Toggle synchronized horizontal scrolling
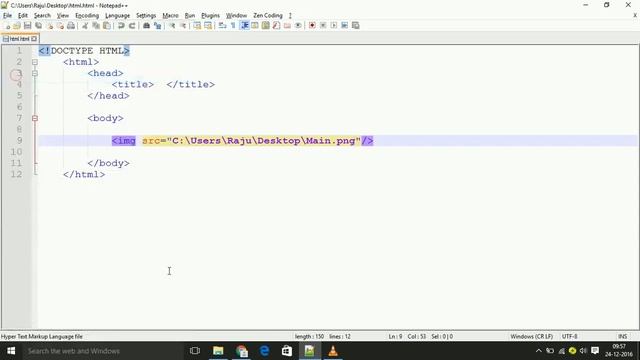The width and height of the screenshot is (640, 360). pos(208,25)
